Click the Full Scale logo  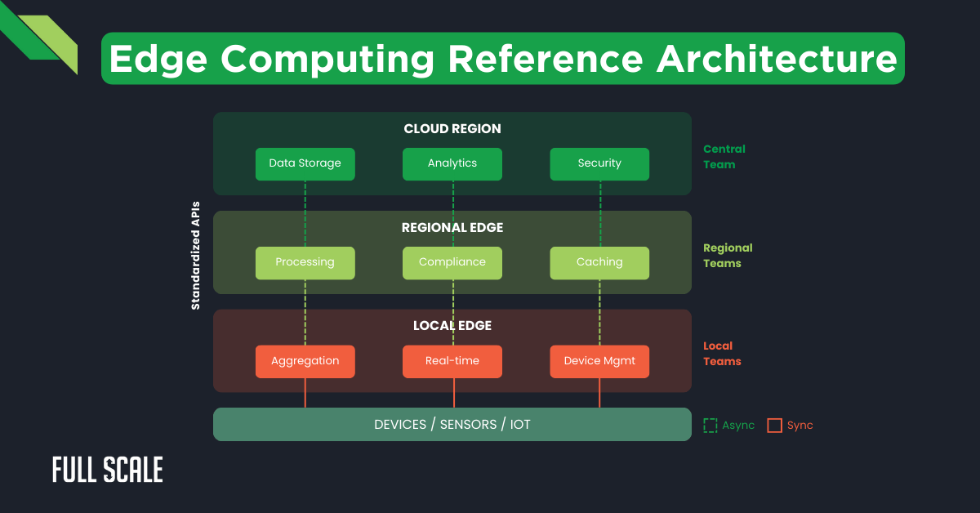107,470
